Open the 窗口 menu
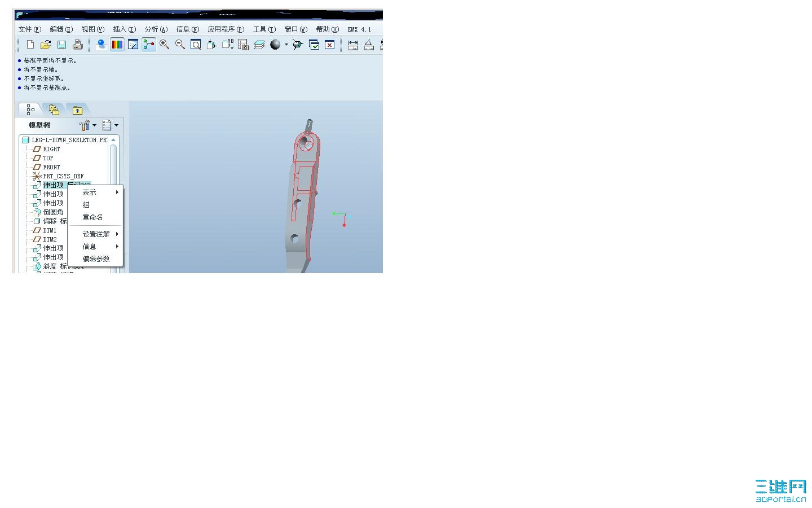The height and width of the screenshot is (508, 812). click(x=296, y=29)
